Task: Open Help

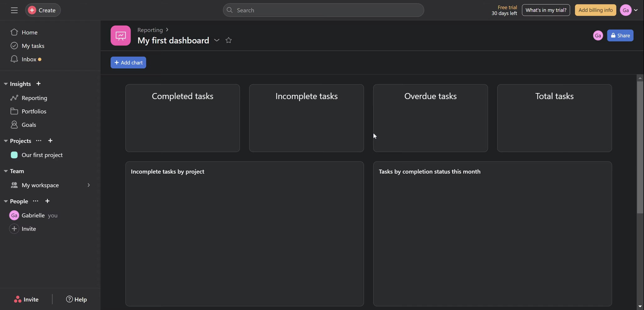Action: coord(76,299)
